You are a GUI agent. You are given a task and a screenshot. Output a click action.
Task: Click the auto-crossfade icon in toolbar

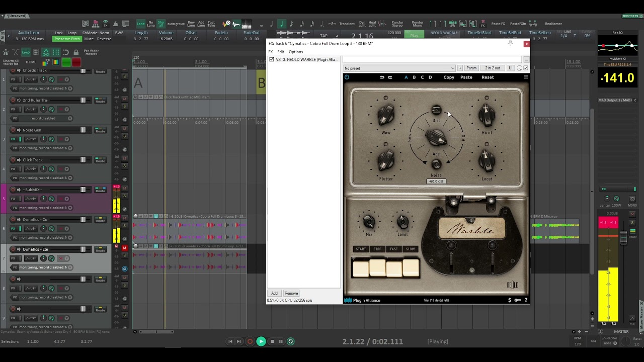pyautogui.click(x=16, y=52)
